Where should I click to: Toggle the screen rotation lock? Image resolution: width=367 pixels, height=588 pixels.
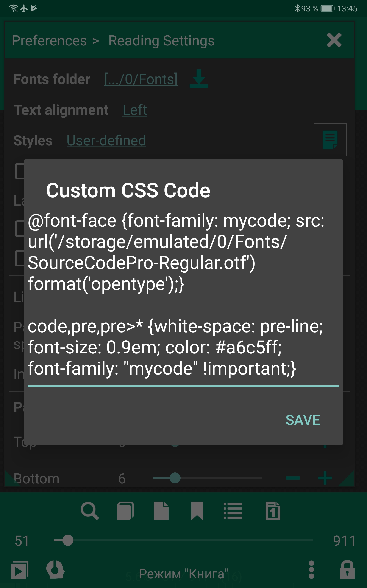pyautogui.click(x=348, y=570)
